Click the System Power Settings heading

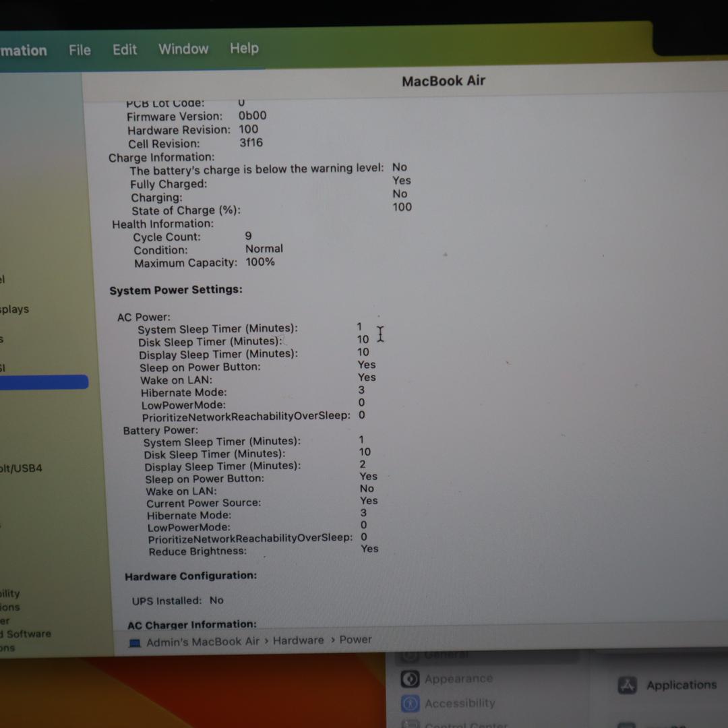pos(176,290)
